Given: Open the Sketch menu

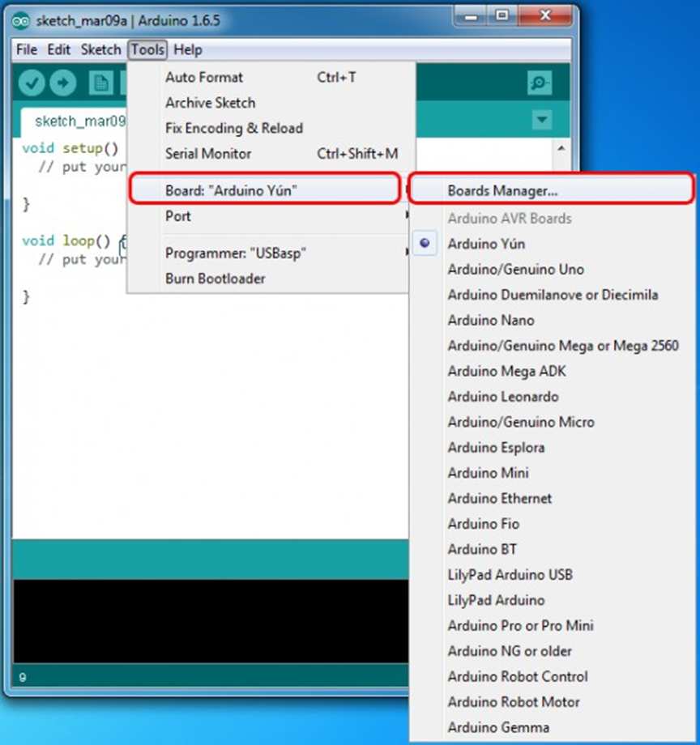Looking at the screenshot, I should pyautogui.click(x=100, y=49).
